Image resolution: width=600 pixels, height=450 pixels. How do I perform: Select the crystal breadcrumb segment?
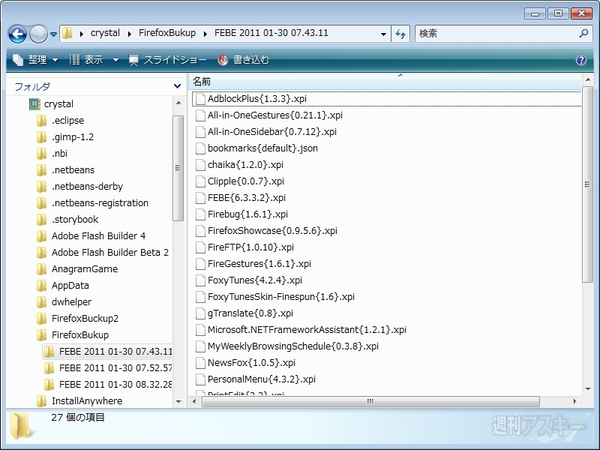click(x=105, y=33)
